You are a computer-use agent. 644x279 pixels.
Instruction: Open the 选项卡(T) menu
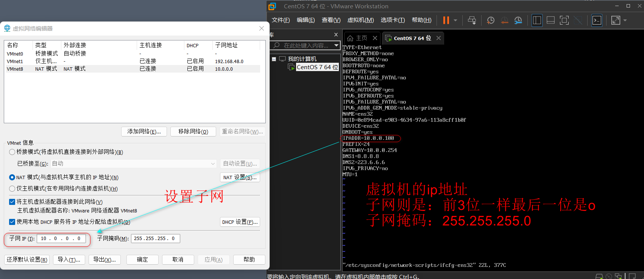pyautogui.click(x=393, y=20)
